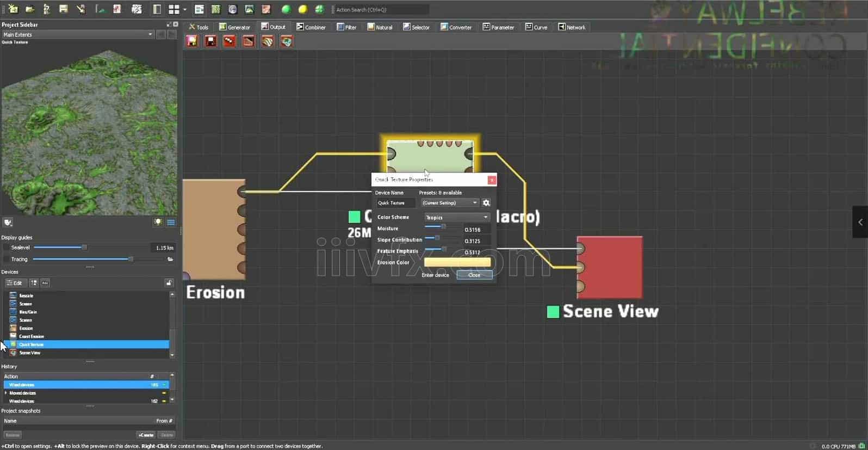
Task: Select Coast Erosion in devices list
Action: (x=87, y=336)
